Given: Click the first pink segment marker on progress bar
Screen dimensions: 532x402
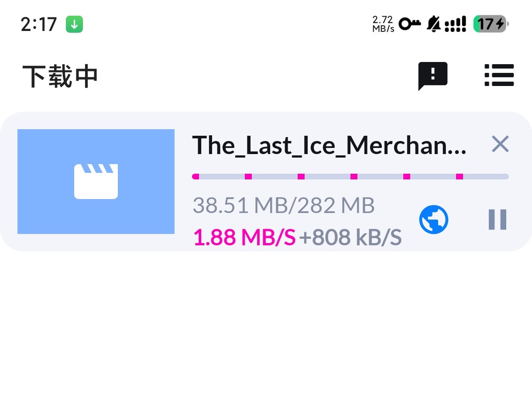Looking at the screenshot, I should 196,176.
